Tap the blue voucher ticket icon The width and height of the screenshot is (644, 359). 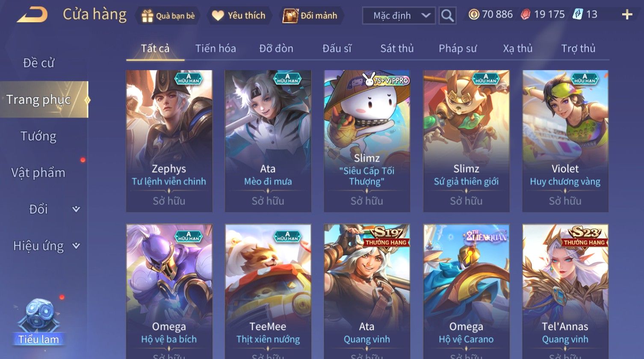pos(578,15)
